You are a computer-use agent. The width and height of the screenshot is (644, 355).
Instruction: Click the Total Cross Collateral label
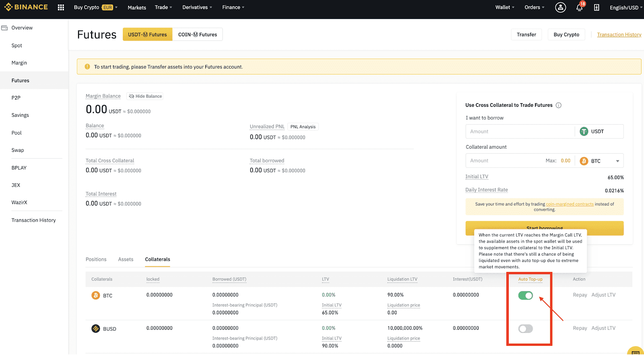click(110, 161)
